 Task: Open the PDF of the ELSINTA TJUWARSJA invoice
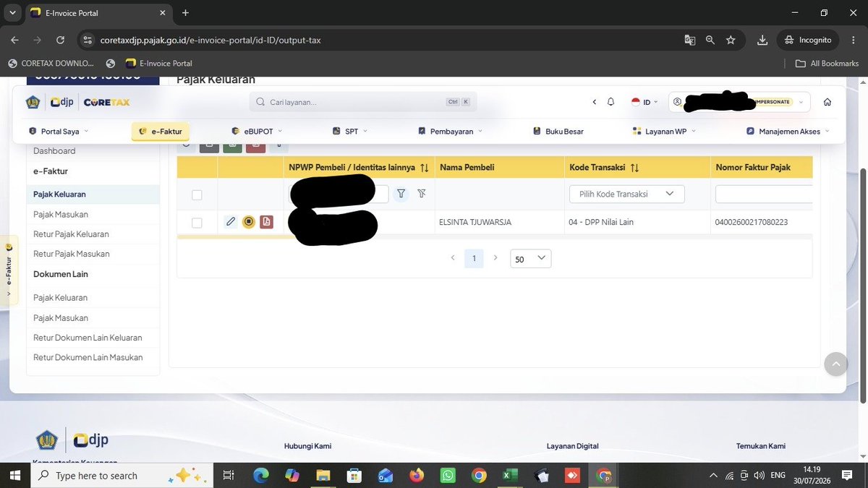[x=267, y=222]
